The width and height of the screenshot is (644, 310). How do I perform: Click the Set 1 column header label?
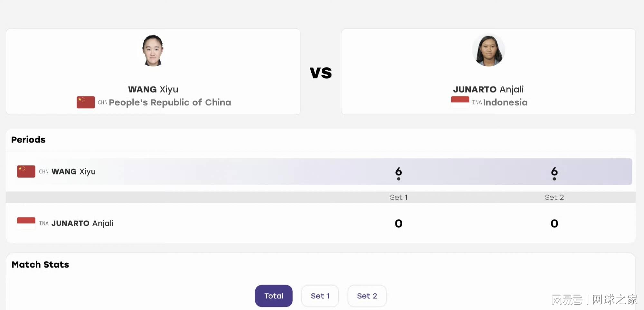(x=399, y=197)
